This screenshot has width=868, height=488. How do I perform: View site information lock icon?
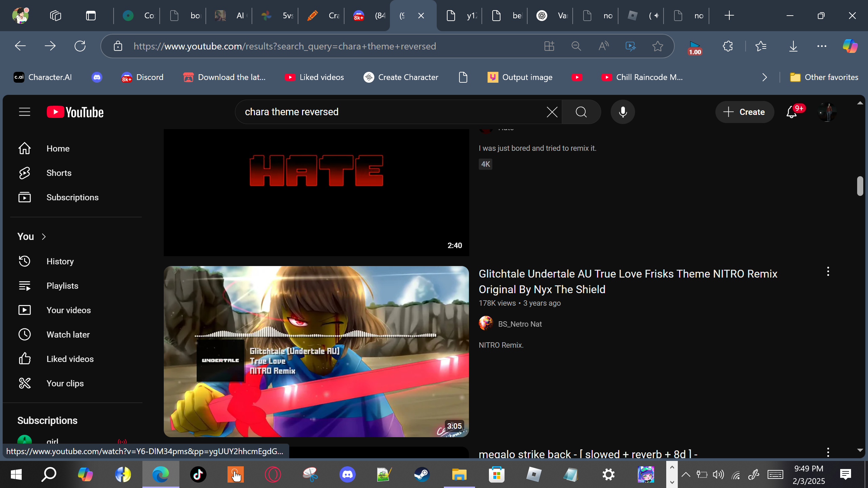point(118,46)
